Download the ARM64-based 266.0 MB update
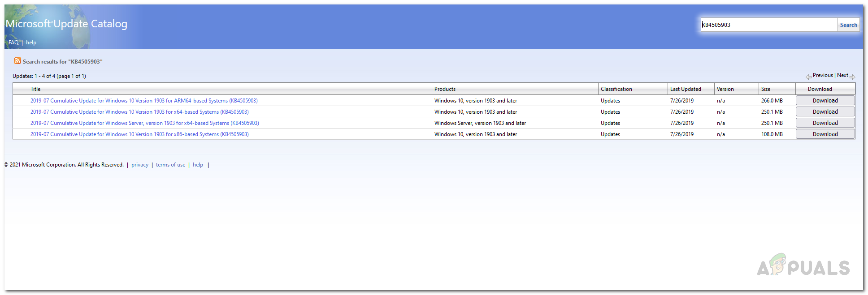This screenshot has width=868, height=295. [825, 101]
